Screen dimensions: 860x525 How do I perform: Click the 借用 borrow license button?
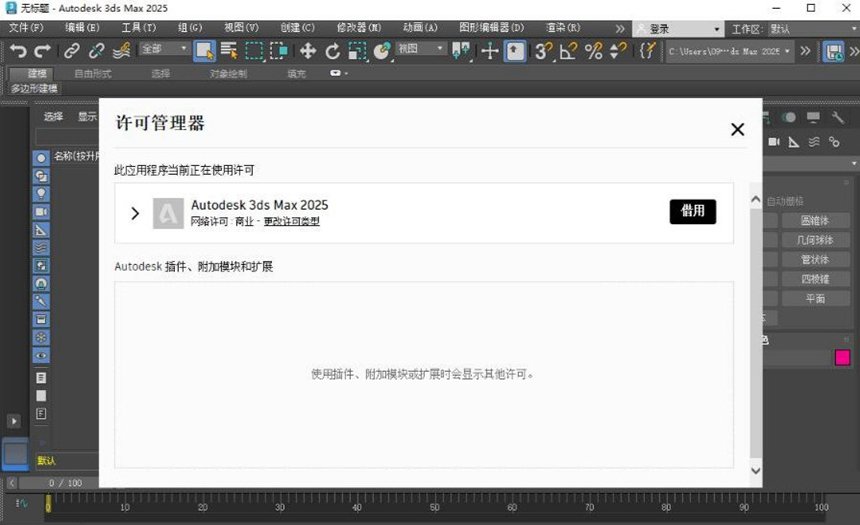[x=693, y=211]
